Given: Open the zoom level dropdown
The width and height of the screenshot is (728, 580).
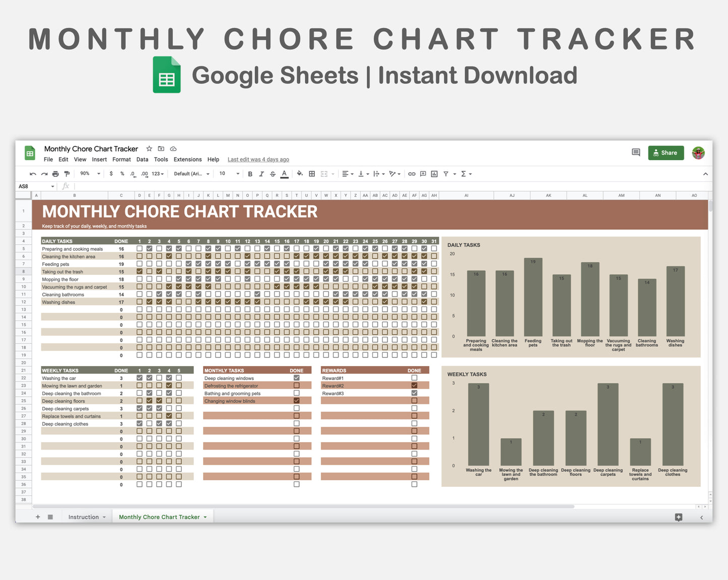Looking at the screenshot, I should [89, 174].
